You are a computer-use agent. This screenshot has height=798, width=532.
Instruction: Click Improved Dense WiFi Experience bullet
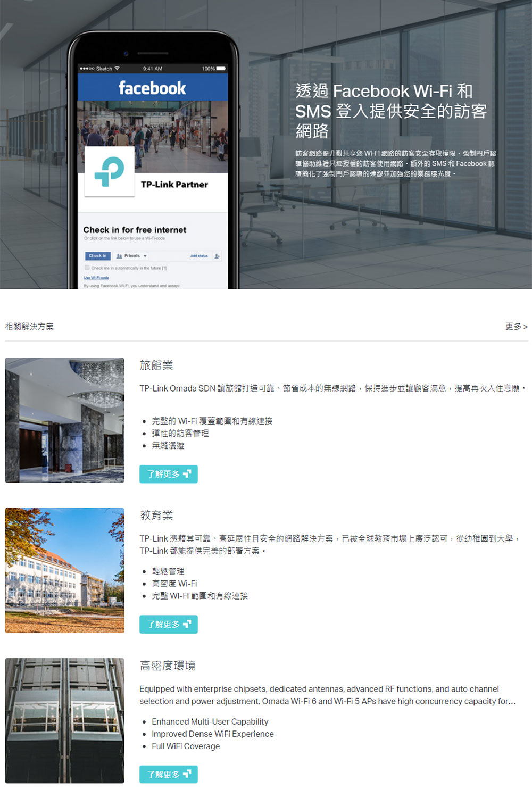click(x=213, y=734)
